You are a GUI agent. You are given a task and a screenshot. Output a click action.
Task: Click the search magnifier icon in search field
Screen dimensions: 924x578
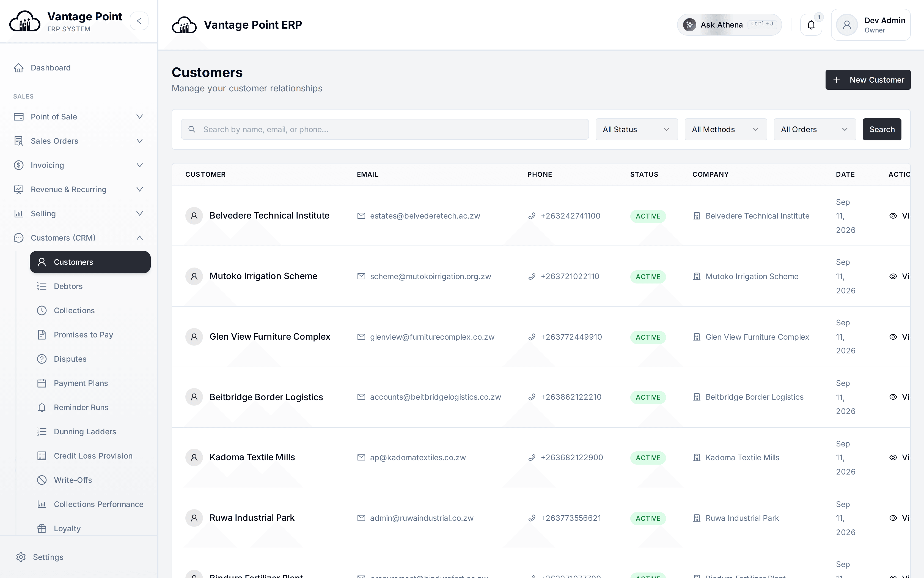coord(192,130)
